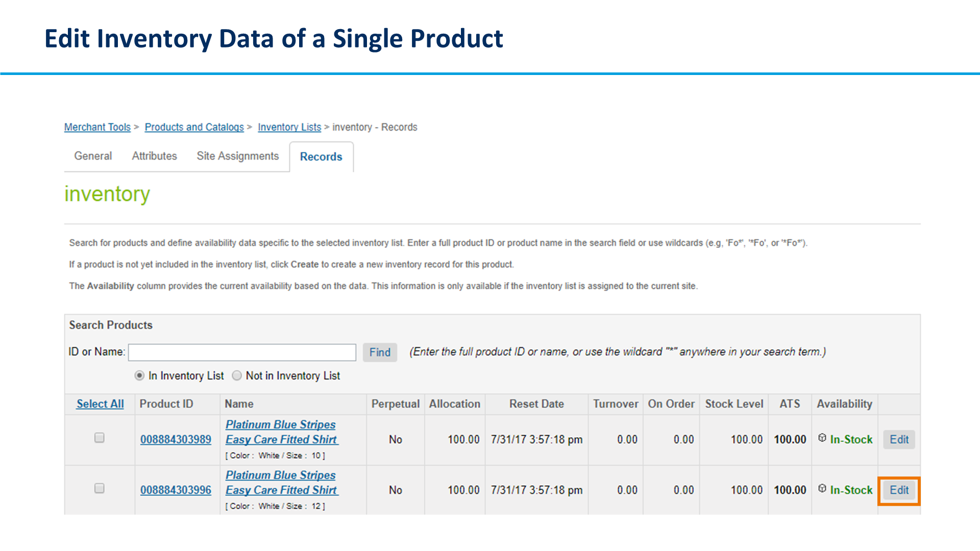The width and height of the screenshot is (980, 551).
Task: Click the Reset Date column header
Action: pyautogui.click(x=536, y=404)
